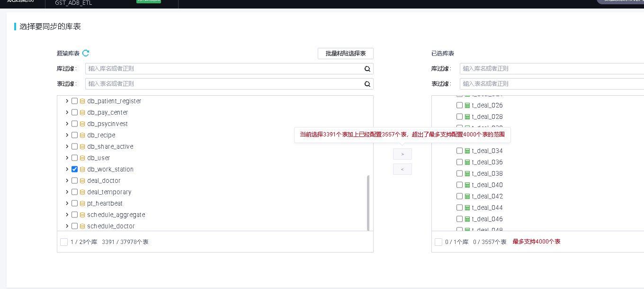The image size is (644, 289).
Task: Click the table icon of t_deal_028
Action: point(467,117)
